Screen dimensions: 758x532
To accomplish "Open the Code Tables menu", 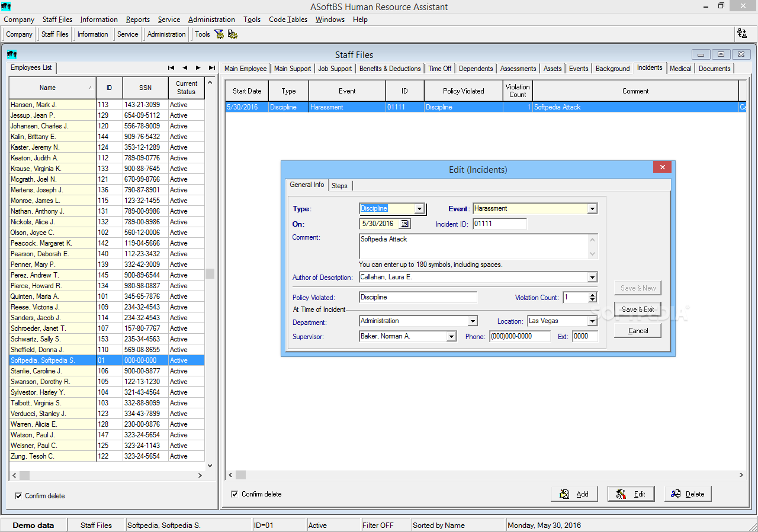I will [288, 20].
